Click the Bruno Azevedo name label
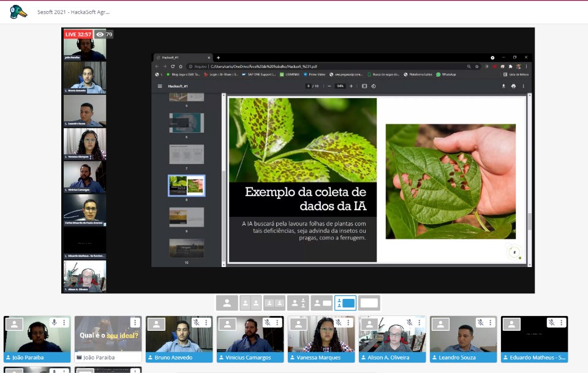The image size is (588, 373). (173, 358)
